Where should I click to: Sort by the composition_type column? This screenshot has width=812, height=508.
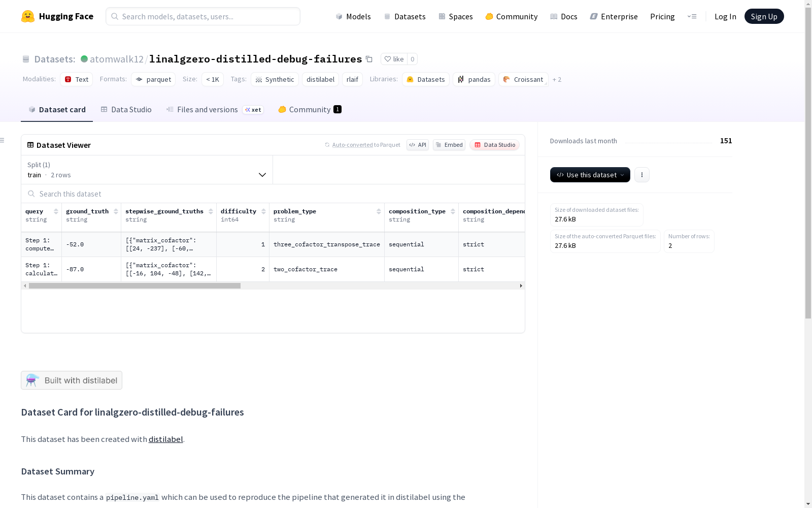click(x=453, y=211)
